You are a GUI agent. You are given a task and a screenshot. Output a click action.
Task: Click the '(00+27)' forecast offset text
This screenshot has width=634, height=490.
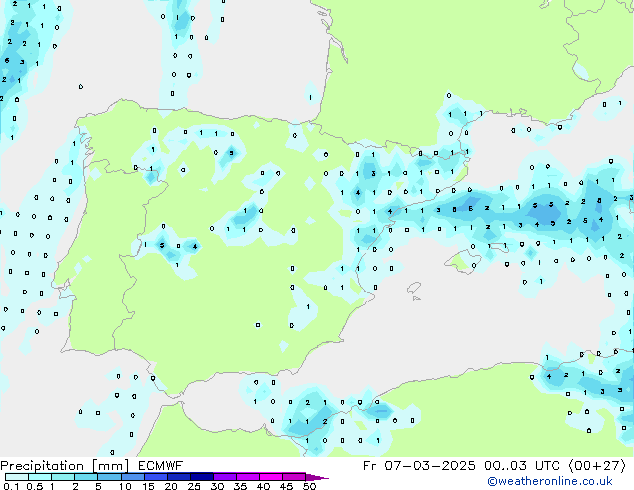(x=597, y=466)
